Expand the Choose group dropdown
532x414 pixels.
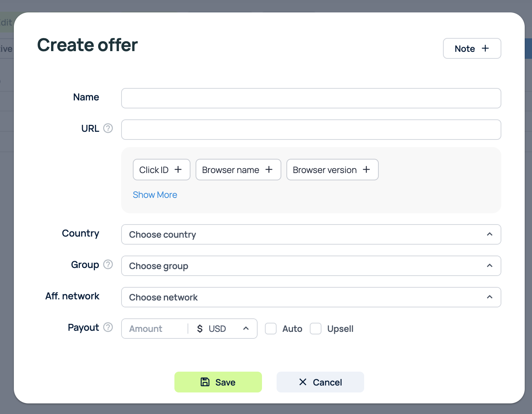(x=311, y=266)
